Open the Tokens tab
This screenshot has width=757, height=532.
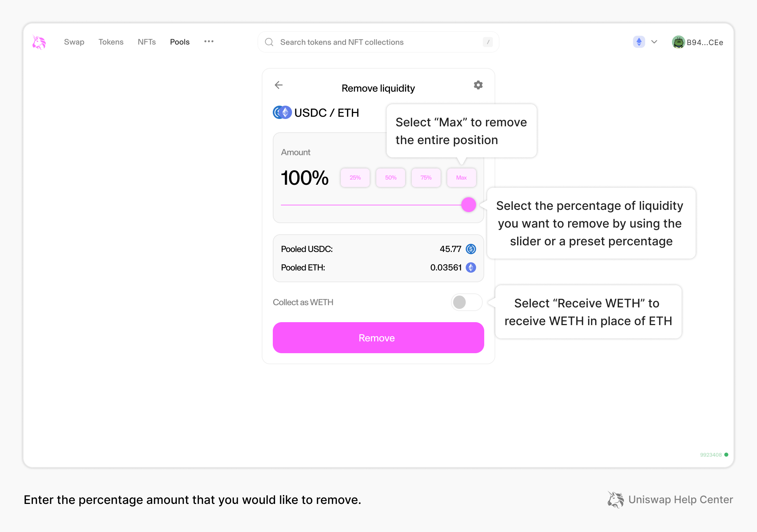pyautogui.click(x=111, y=42)
